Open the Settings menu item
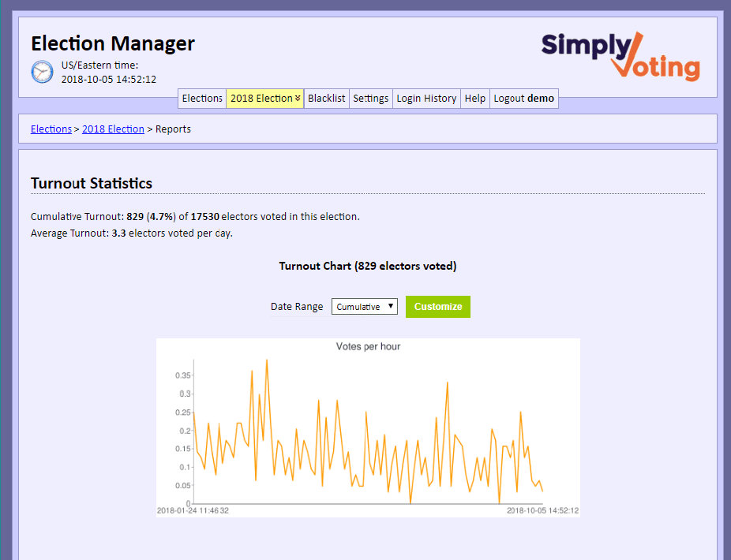 pyautogui.click(x=370, y=99)
